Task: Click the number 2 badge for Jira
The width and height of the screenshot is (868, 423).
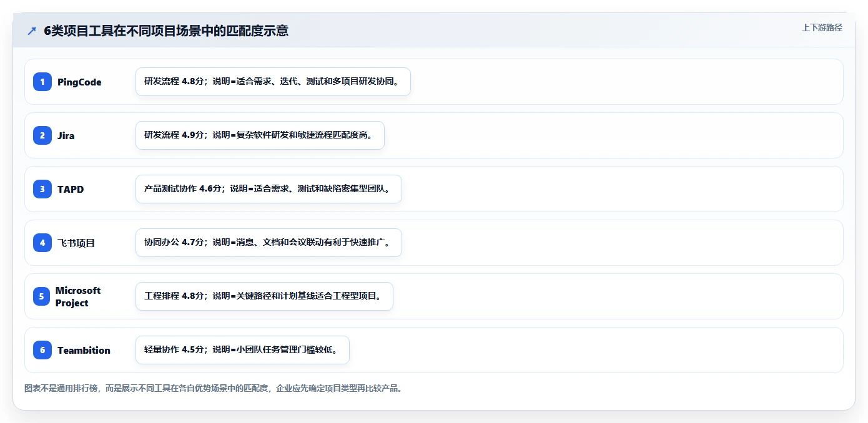Action: tap(42, 135)
